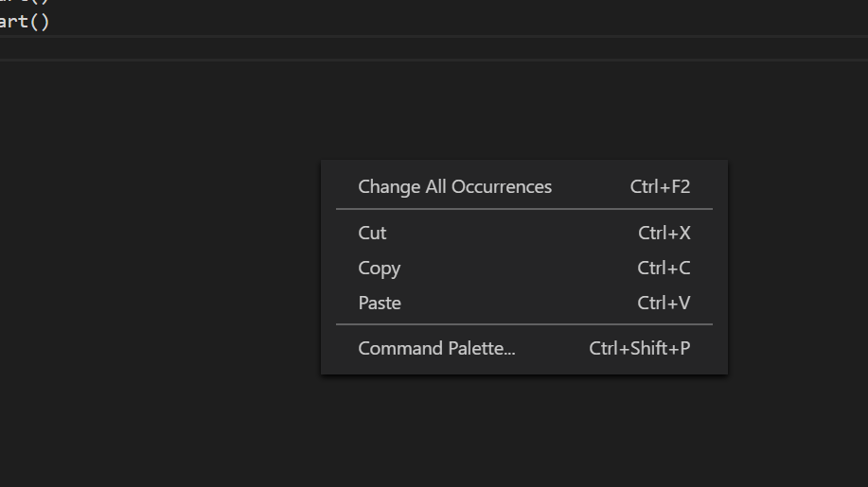Choose Copy in the context menu

click(523, 269)
